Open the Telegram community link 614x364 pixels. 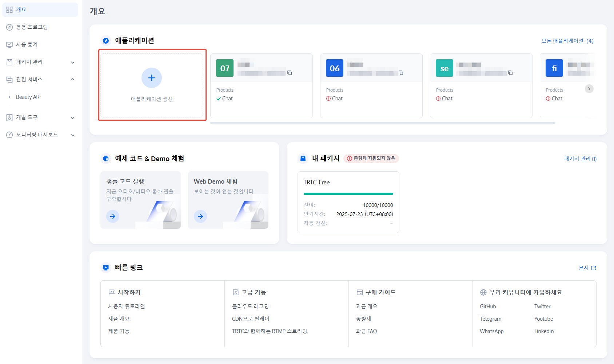[x=490, y=319]
